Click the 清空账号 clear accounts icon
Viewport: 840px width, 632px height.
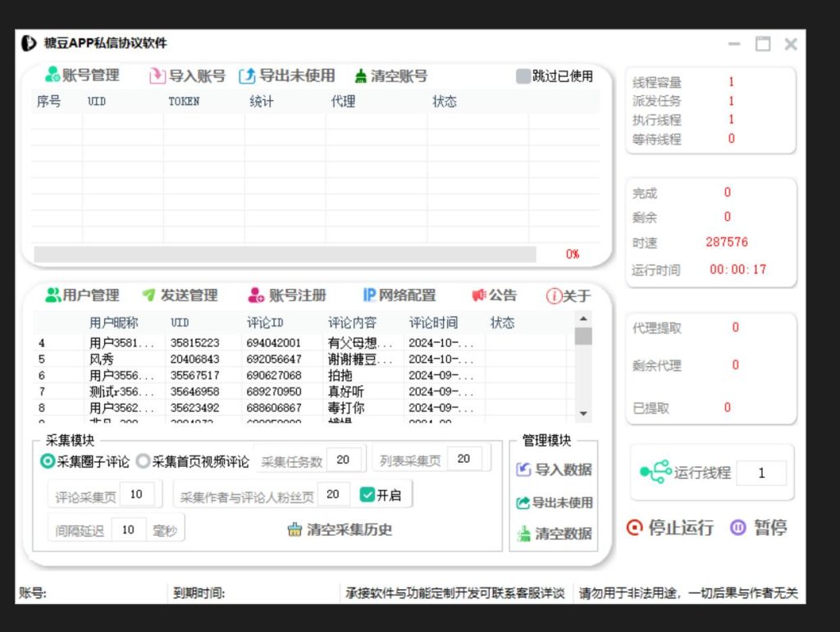click(361, 76)
